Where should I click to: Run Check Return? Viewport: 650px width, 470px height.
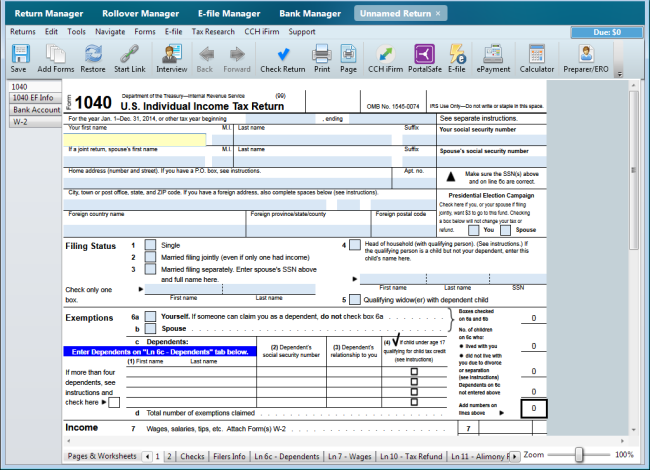click(x=283, y=58)
